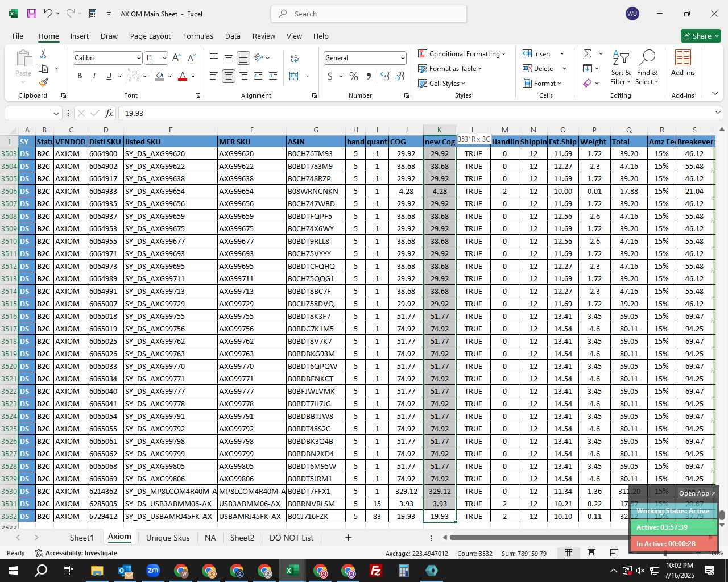Select Center horizontal alignment
Viewport: 728px width, 582px height.
[229, 76]
